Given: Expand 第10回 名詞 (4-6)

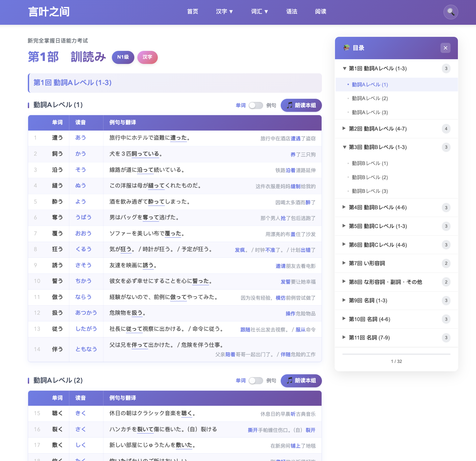Looking at the screenshot, I should coord(396,319).
